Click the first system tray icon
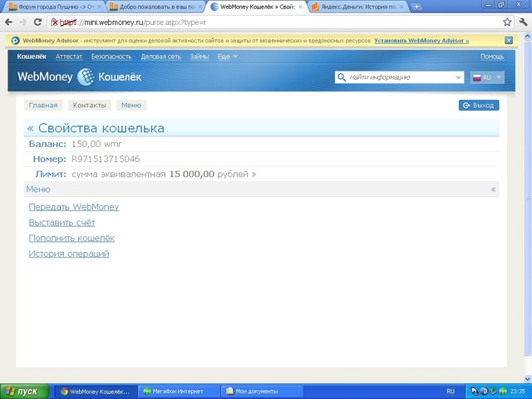 475,392
